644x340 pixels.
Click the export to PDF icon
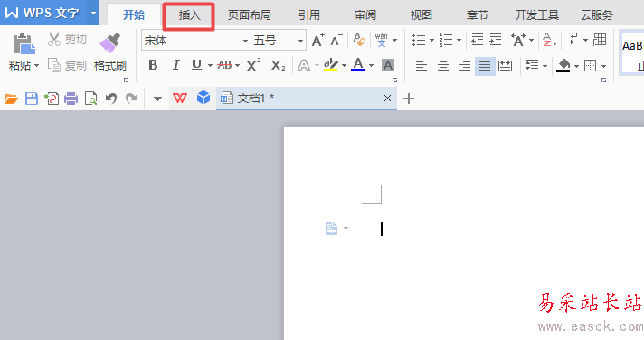click(52, 99)
